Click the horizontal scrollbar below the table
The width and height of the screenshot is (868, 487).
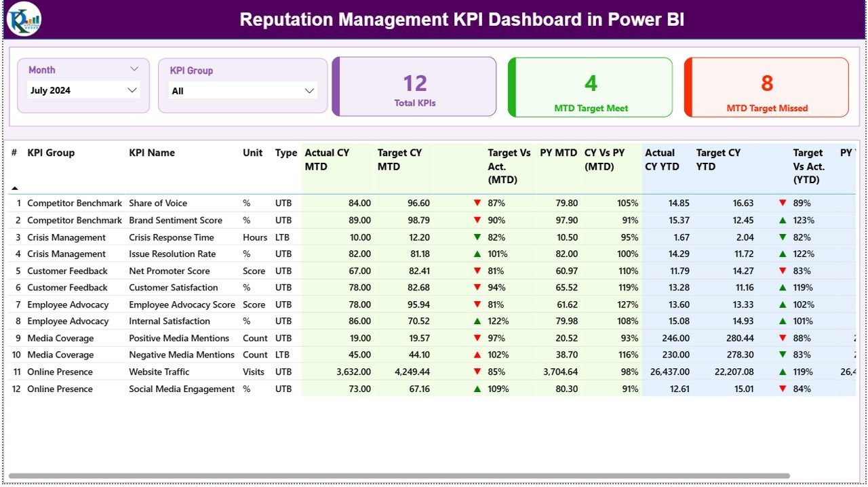399,476
